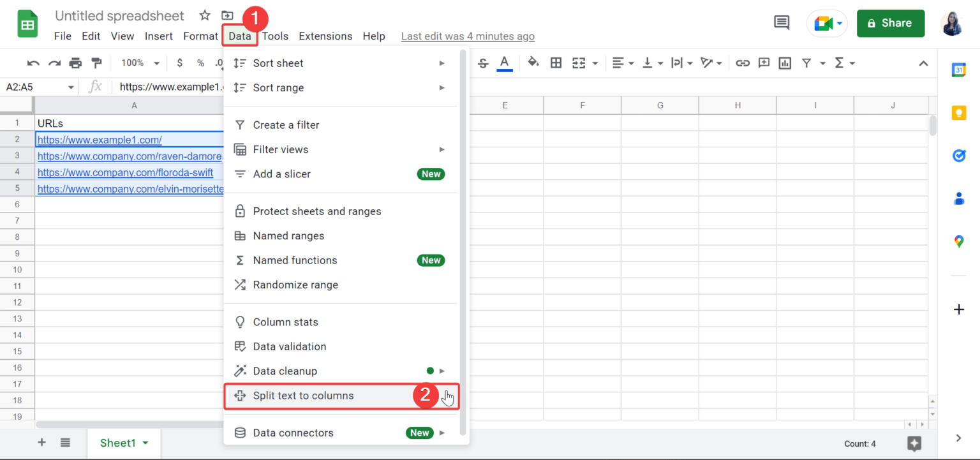The height and width of the screenshot is (460, 980).
Task: Open the insert link tool
Action: point(742,63)
